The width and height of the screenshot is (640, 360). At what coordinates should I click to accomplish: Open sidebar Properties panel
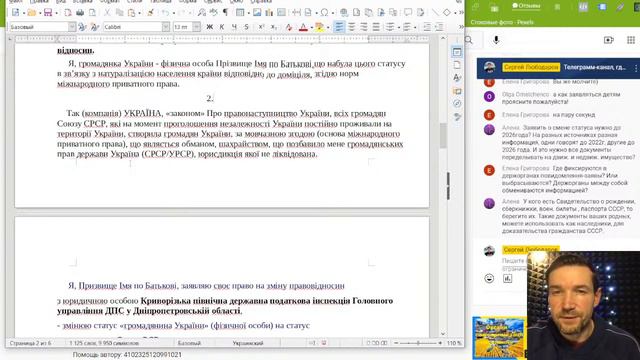coord(457,52)
